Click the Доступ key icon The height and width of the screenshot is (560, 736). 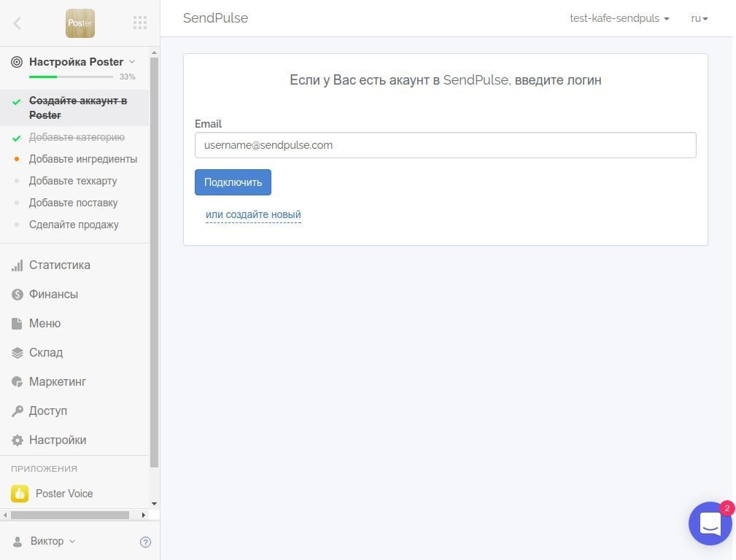[17, 411]
